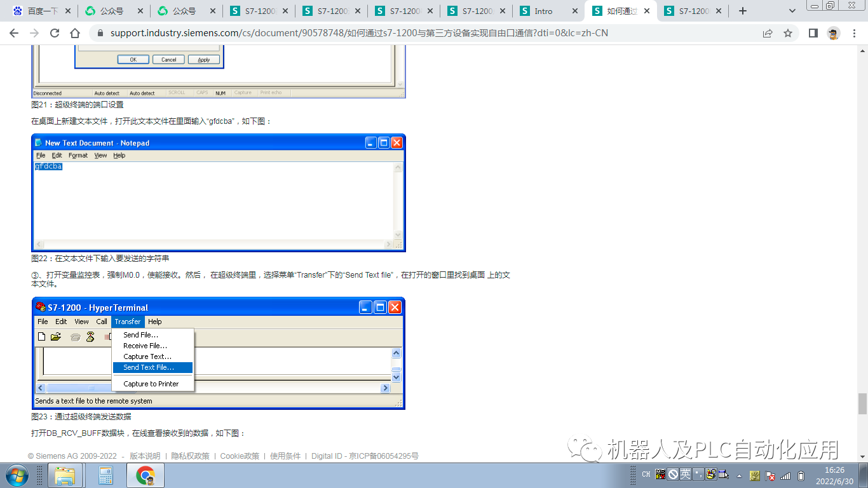Image resolution: width=868 pixels, height=488 pixels.
Task: Close the Intro tab
Action: 575,11
